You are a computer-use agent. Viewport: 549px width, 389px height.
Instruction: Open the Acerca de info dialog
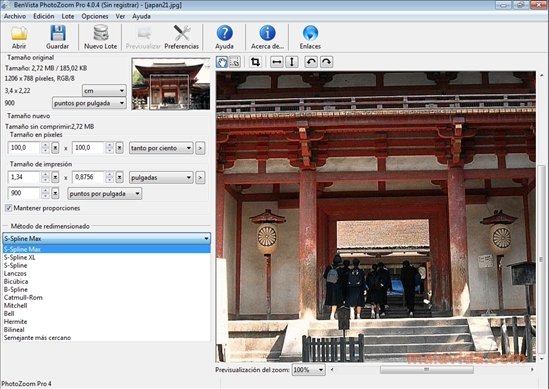(x=267, y=37)
